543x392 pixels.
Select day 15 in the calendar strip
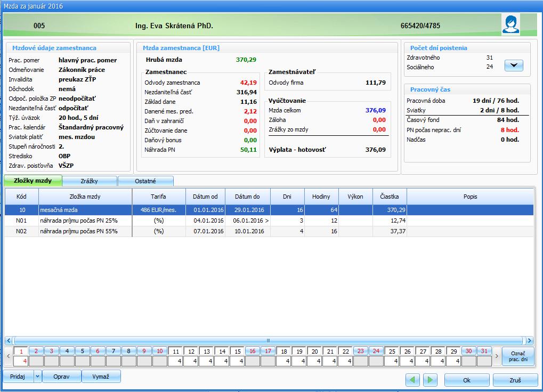(x=238, y=351)
